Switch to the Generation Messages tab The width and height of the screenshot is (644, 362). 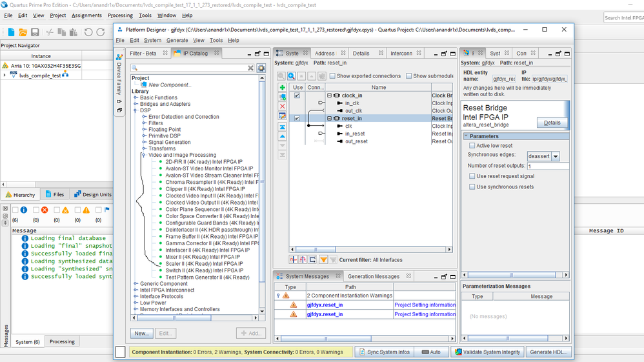click(374, 276)
